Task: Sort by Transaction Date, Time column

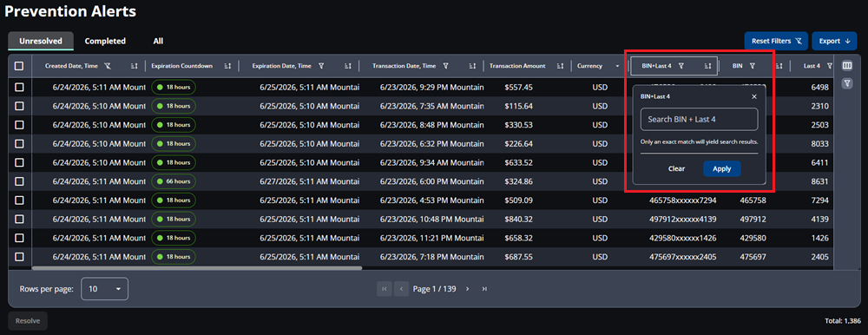Action: [x=472, y=66]
